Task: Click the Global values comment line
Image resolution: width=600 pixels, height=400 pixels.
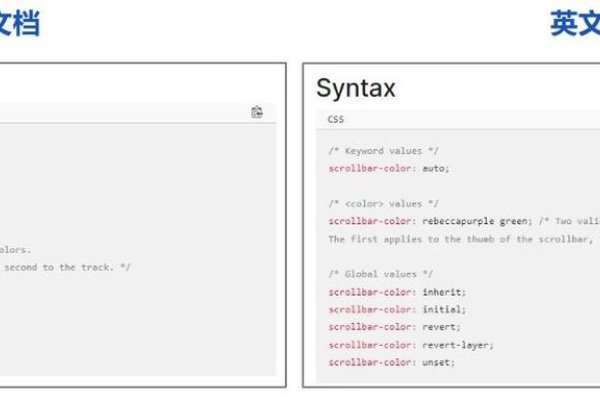Action: click(x=380, y=273)
